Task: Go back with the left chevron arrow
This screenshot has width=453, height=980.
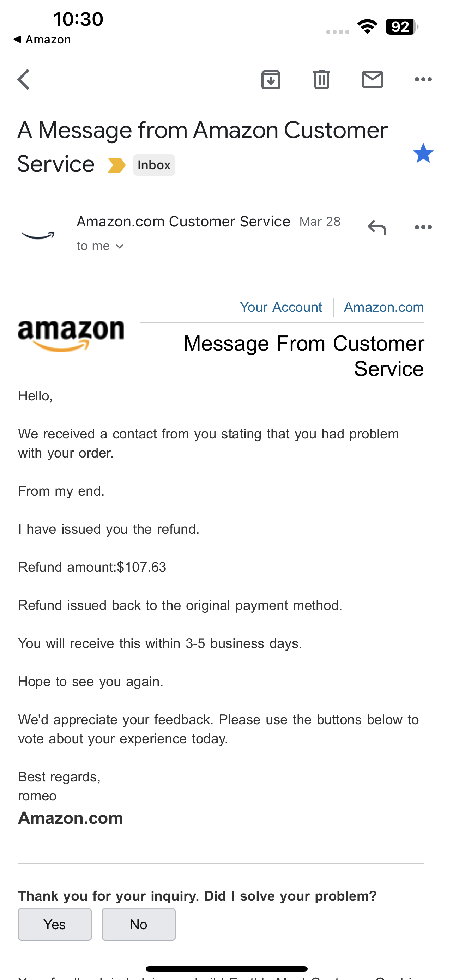Action: pos(23,79)
